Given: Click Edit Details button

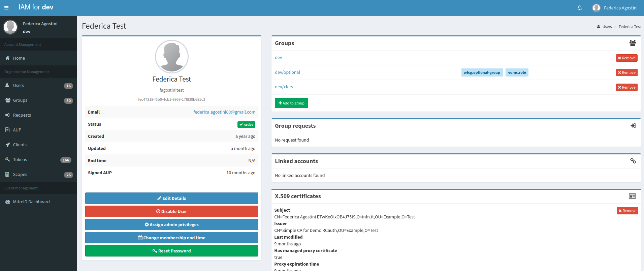Looking at the screenshot, I should click(x=171, y=198).
